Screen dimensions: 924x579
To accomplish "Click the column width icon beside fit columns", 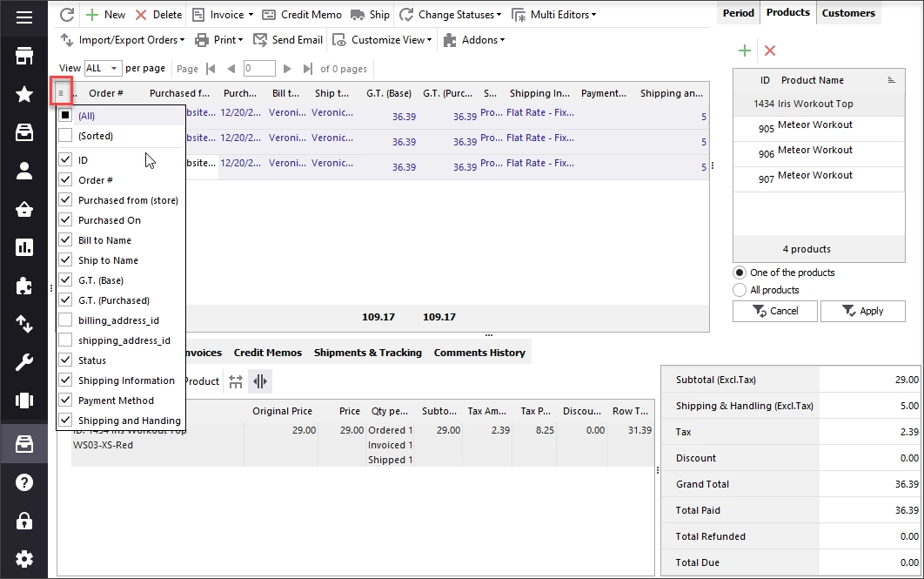I will tap(260, 381).
